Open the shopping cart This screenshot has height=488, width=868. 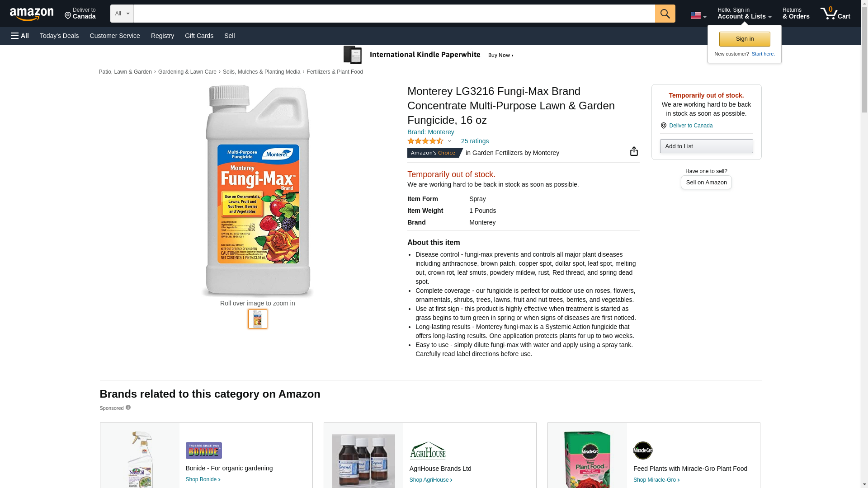pyautogui.click(x=835, y=14)
